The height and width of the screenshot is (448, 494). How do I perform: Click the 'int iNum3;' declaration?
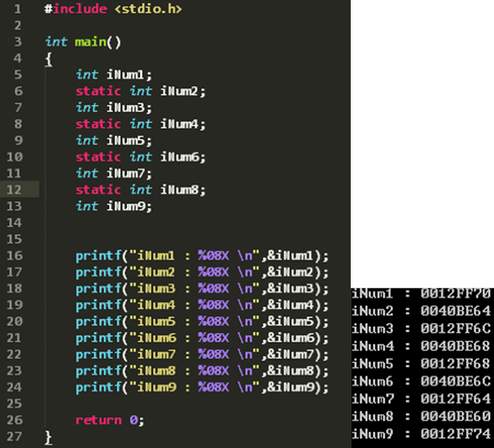pos(114,107)
